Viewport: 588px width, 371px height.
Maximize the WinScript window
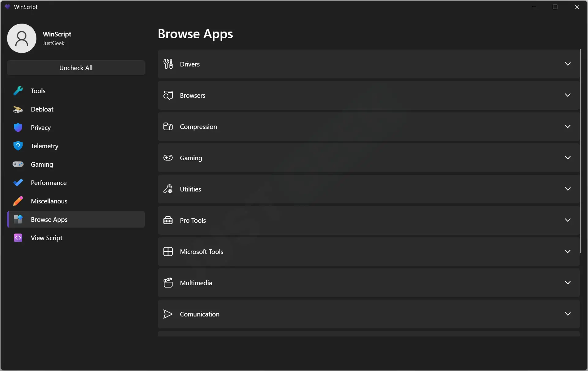(x=555, y=7)
